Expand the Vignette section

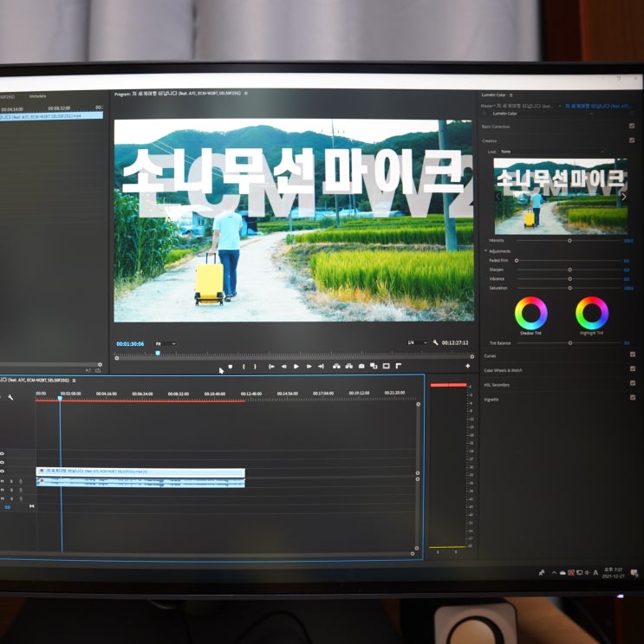(x=491, y=400)
